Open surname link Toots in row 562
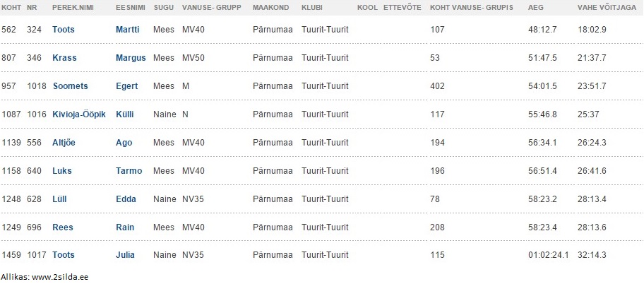Image resolution: width=644 pixels, height=284 pixels. click(x=64, y=30)
